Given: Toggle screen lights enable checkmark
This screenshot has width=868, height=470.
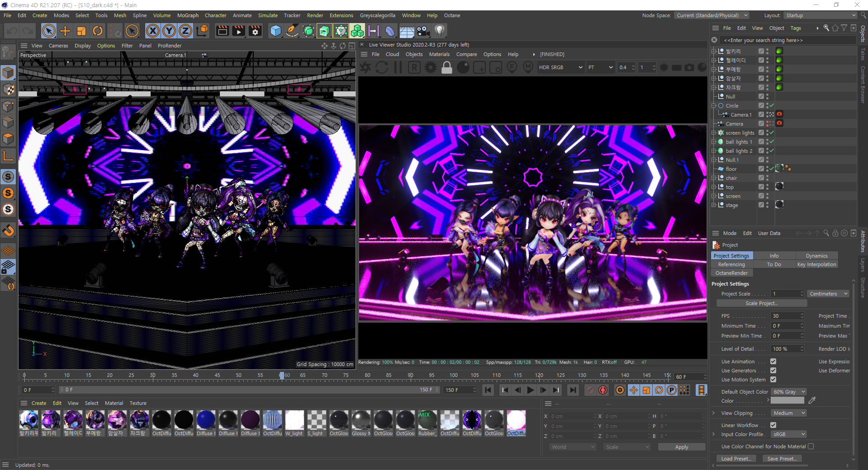Looking at the screenshot, I should [x=772, y=133].
